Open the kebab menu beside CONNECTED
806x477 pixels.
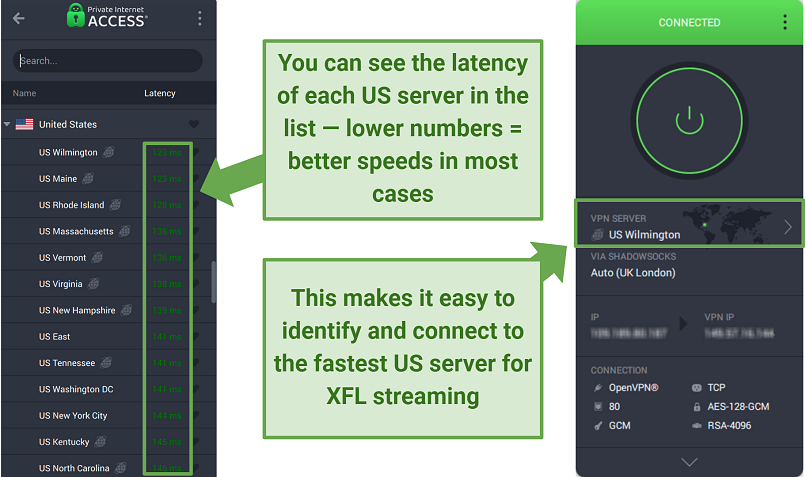click(784, 22)
